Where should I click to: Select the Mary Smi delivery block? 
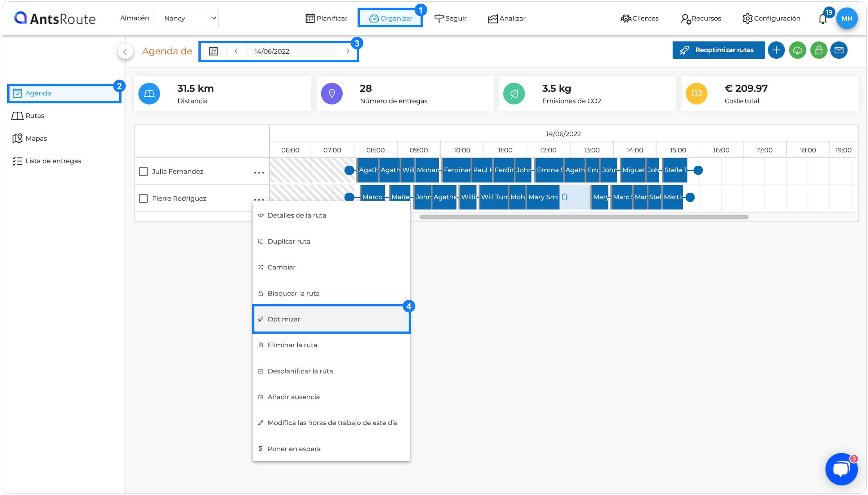tap(543, 197)
